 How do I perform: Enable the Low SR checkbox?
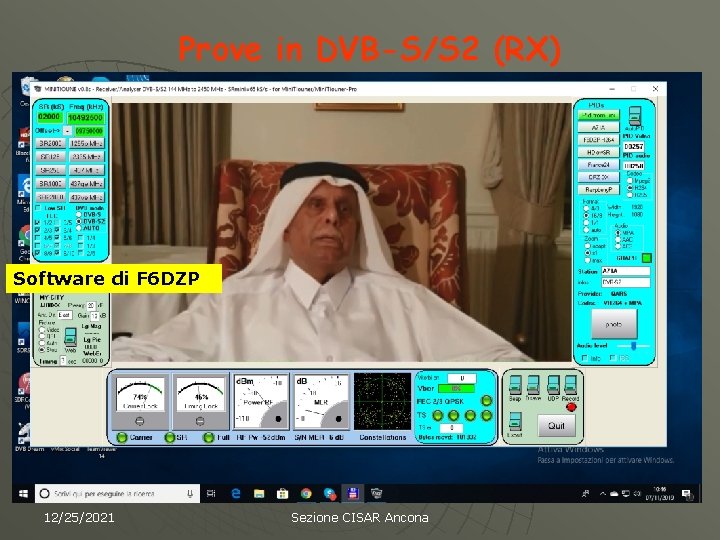[38, 208]
